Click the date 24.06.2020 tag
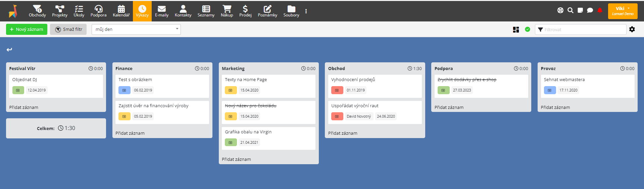Image resolution: width=644 pixels, height=189 pixels. point(386,116)
